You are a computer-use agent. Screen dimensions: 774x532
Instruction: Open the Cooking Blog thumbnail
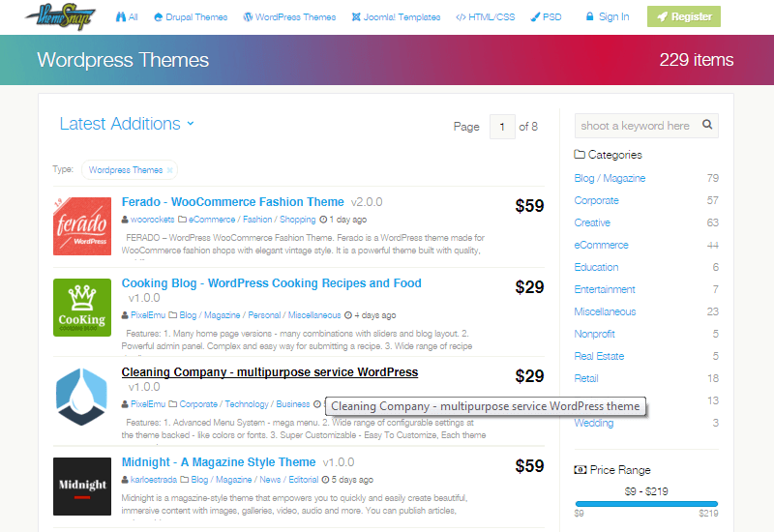click(82, 308)
